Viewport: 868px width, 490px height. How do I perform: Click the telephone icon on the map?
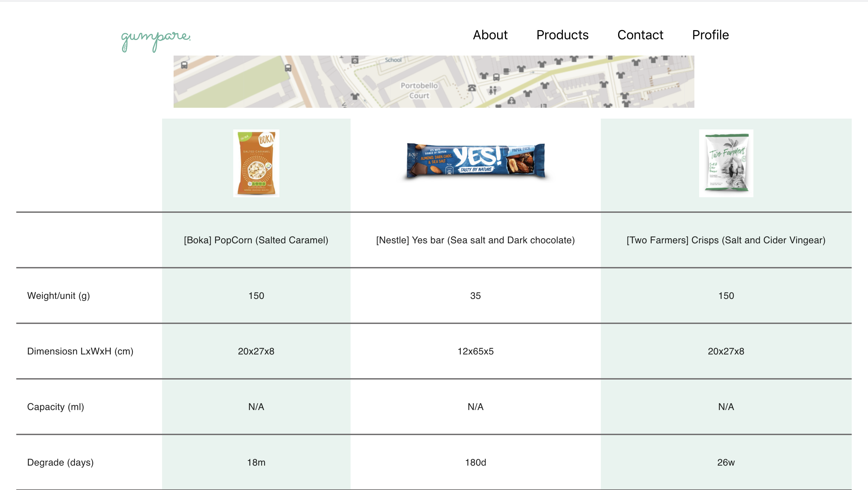(472, 88)
